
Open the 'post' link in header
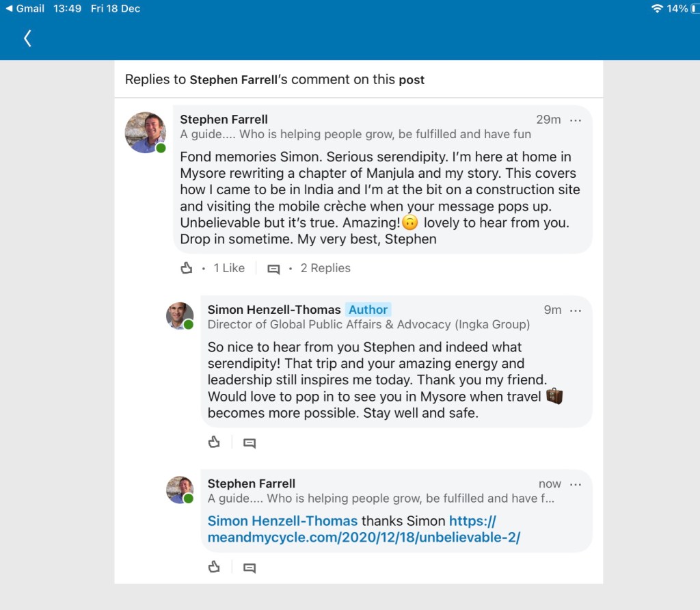412,80
